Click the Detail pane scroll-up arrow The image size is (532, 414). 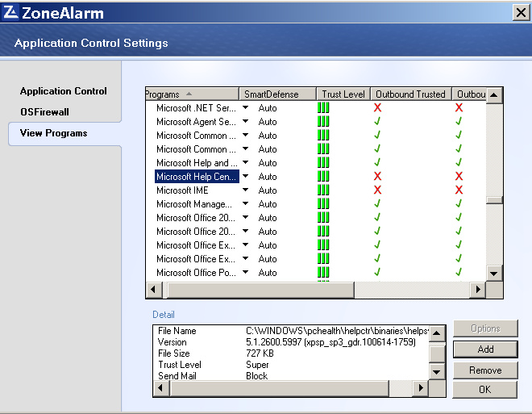[437, 333]
